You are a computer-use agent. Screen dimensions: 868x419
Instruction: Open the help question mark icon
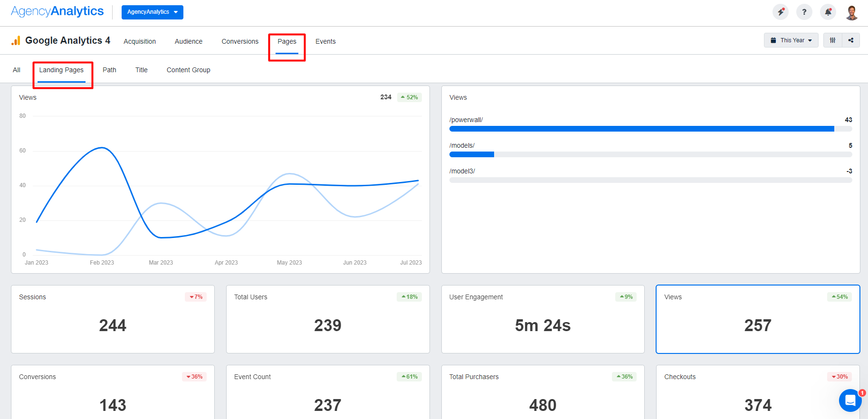[x=804, y=12]
